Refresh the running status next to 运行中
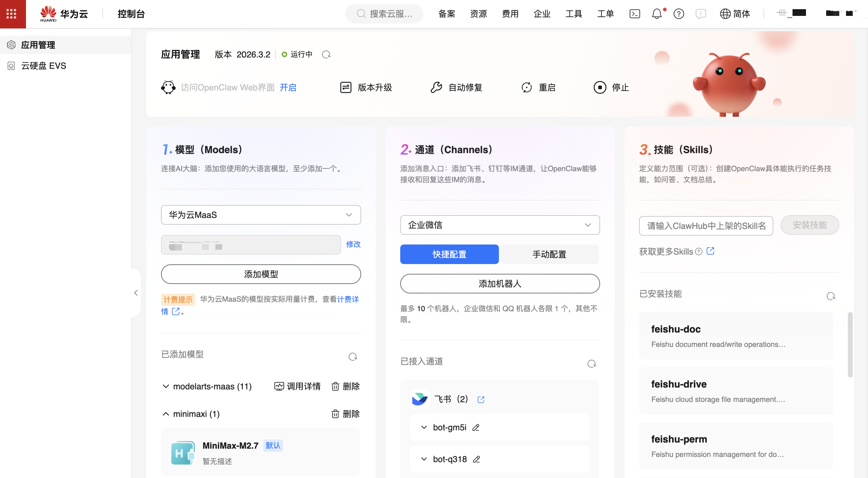This screenshot has width=868, height=478. pos(326,54)
